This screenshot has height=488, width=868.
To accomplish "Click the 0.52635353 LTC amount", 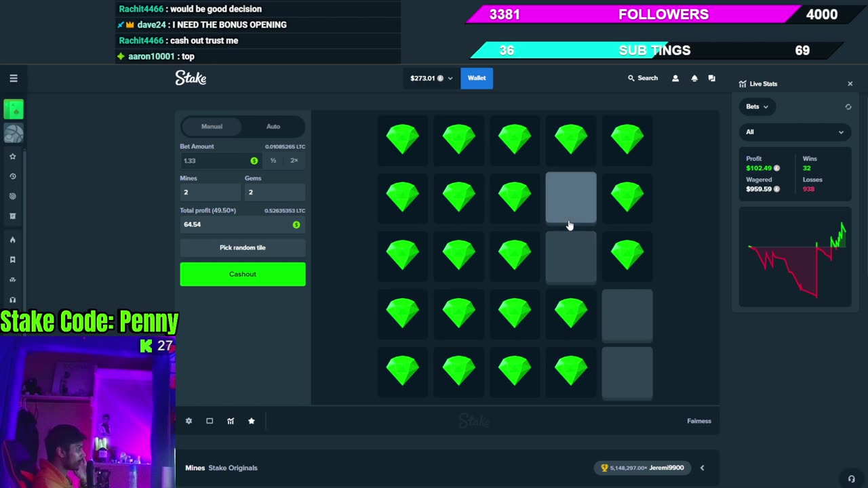I will [x=285, y=211].
